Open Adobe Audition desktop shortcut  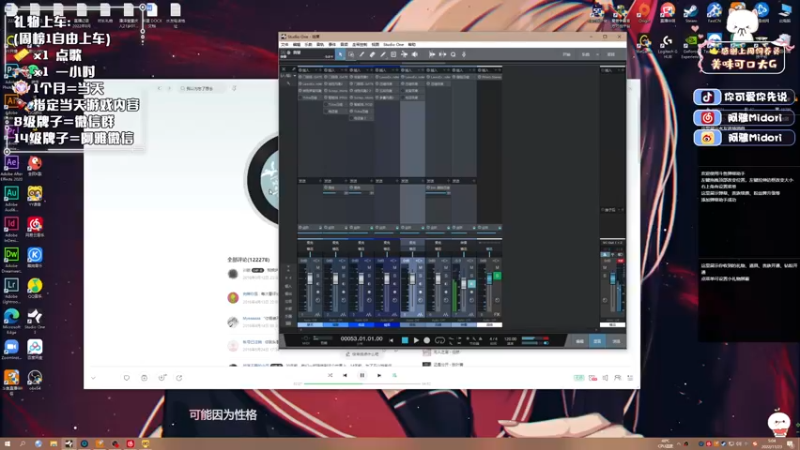11,199
